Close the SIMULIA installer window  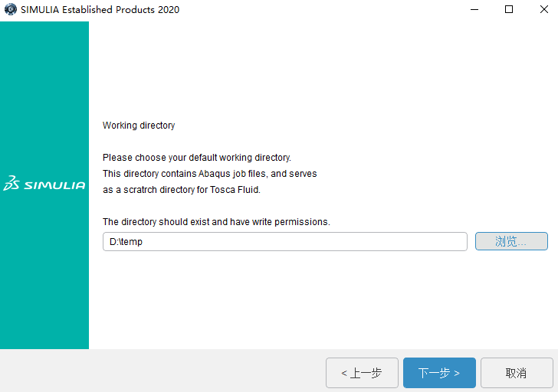coord(543,10)
